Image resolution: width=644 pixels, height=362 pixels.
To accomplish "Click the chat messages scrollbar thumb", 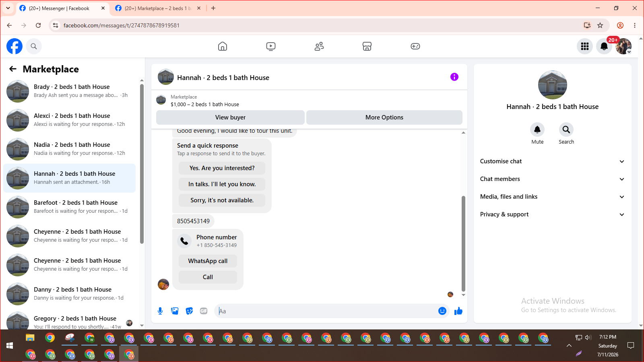I will 463,243.
